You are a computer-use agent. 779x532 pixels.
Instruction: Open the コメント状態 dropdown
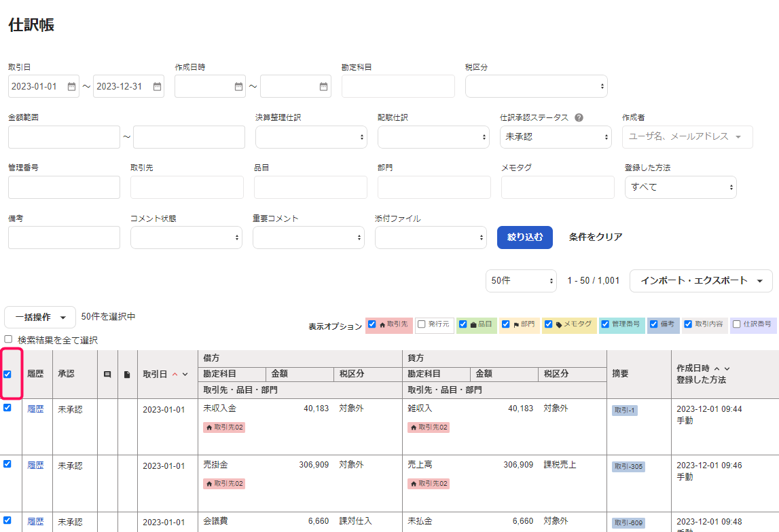pyautogui.click(x=186, y=237)
